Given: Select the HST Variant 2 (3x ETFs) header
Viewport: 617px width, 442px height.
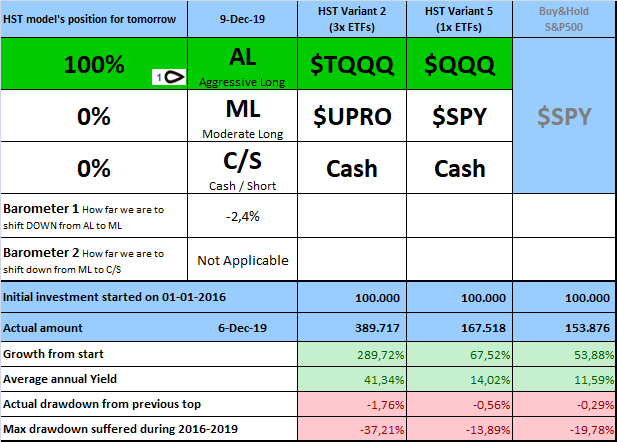Looking at the screenshot, I should 352,19.
